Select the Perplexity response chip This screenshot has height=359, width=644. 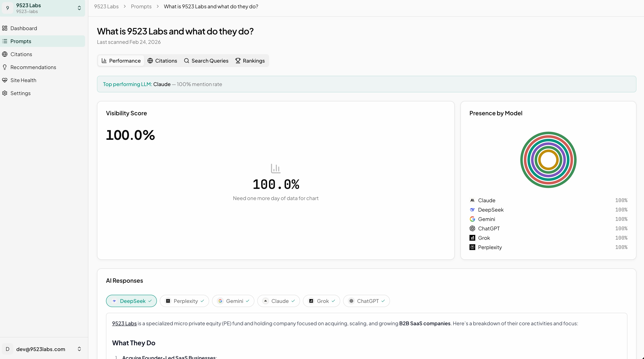click(184, 301)
